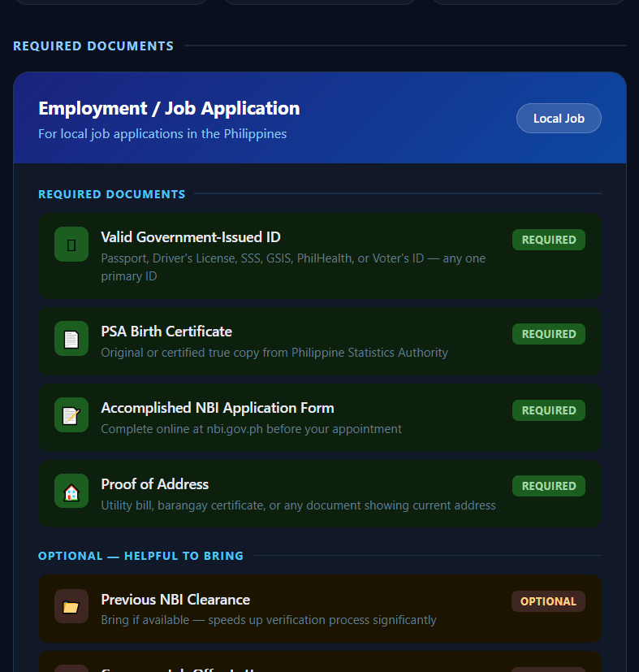Click the 'OPTIONAL — HELPFUL TO BRING' section label
The height and width of the screenshot is (672, 639).
140,556
